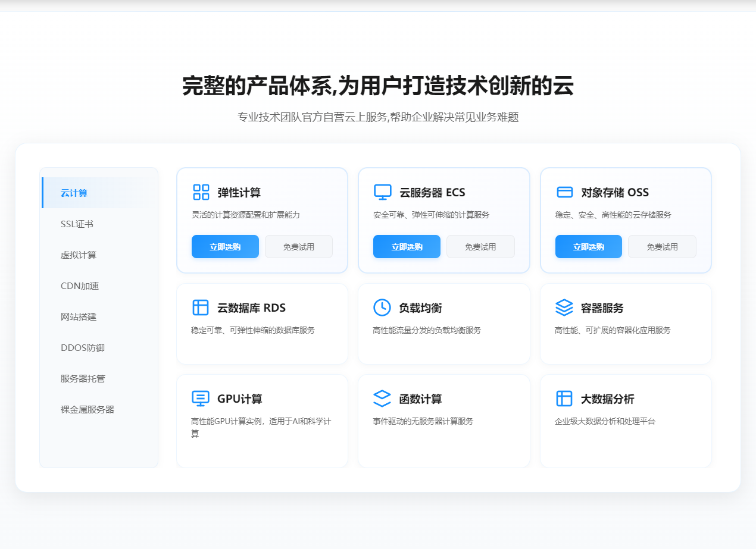Image resolution: width=756 pixels, height=549 pixels.
Task: Click 立即选购 for 对象存储 OSS
Action: tap(588, 246)
